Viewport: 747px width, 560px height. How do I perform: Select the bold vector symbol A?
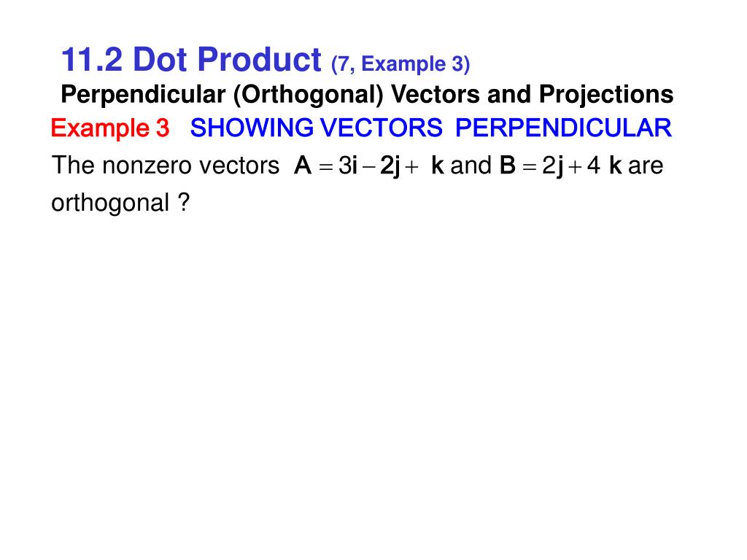303,166
